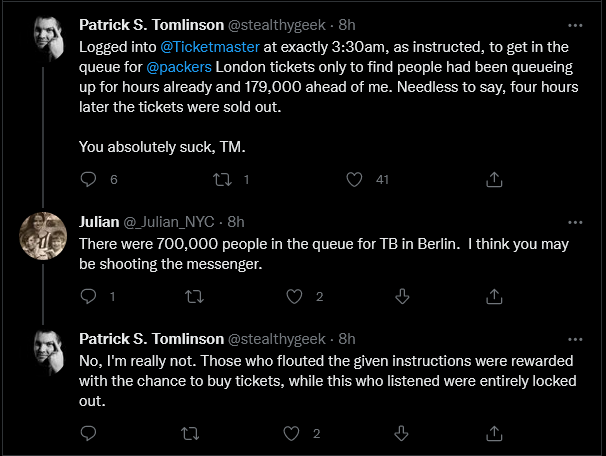
Task: Open more options menu on the first tweet
Action: 575,26
